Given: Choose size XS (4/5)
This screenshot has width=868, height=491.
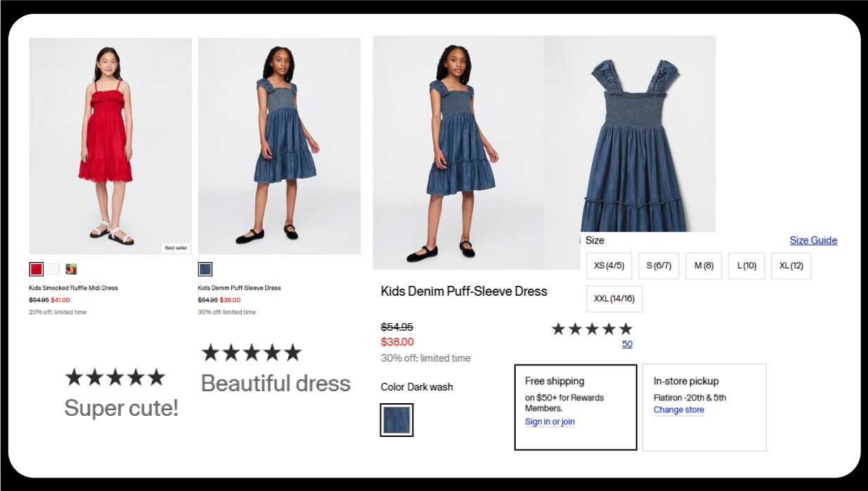Looking at the screenshot, I should point(609,266).
